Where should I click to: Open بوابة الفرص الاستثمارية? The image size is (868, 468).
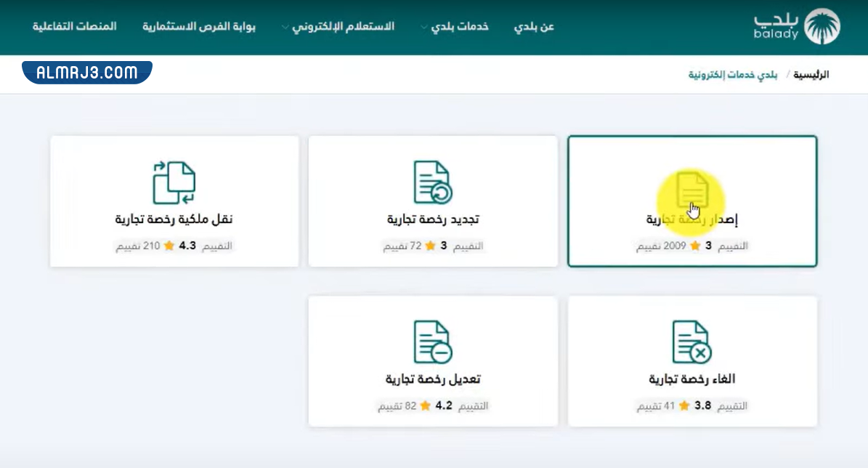(x=200, y=25)
